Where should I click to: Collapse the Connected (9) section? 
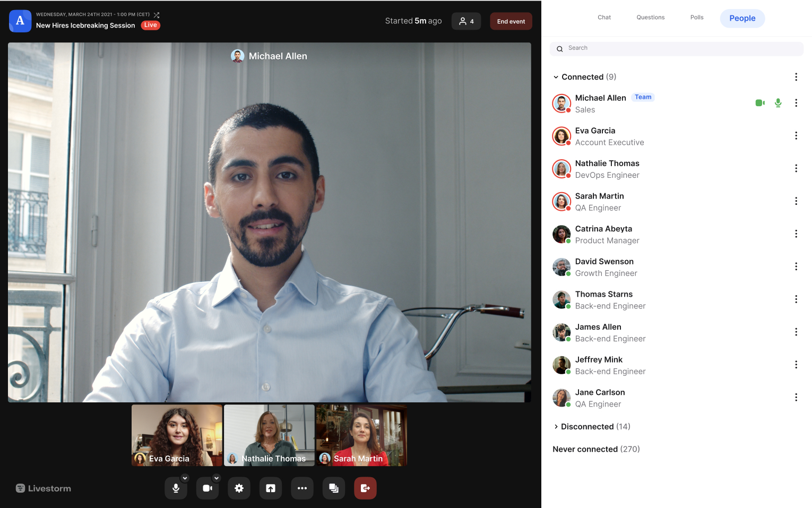coord(556,77)
